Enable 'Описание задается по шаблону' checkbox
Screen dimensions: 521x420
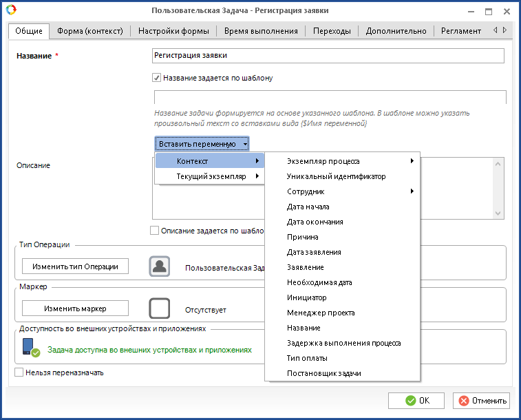154,231
